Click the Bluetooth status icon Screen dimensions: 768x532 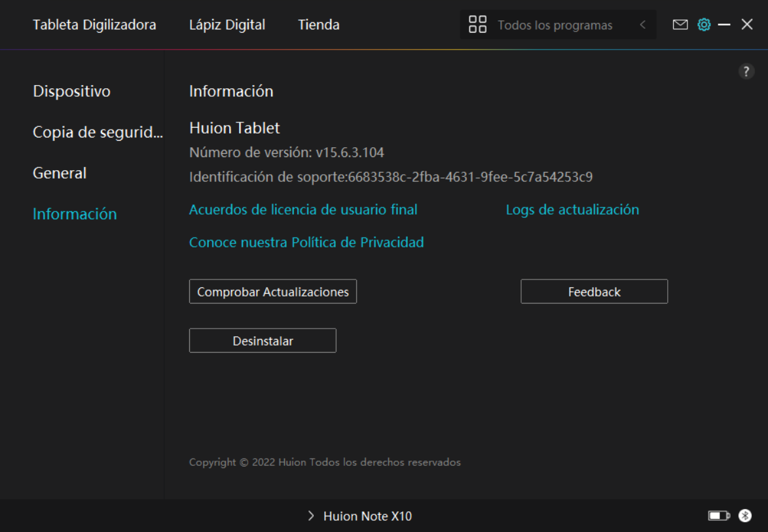[745, 516]
